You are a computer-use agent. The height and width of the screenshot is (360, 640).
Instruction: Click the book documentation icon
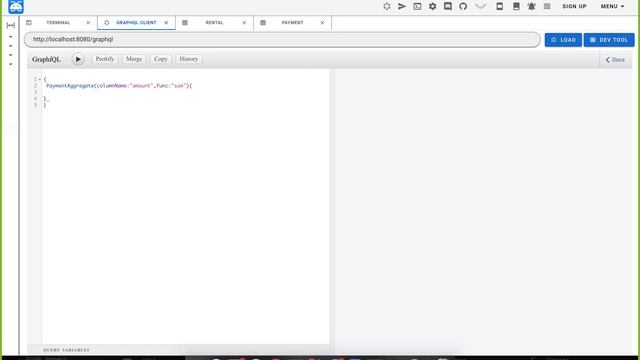pos(516,6)
